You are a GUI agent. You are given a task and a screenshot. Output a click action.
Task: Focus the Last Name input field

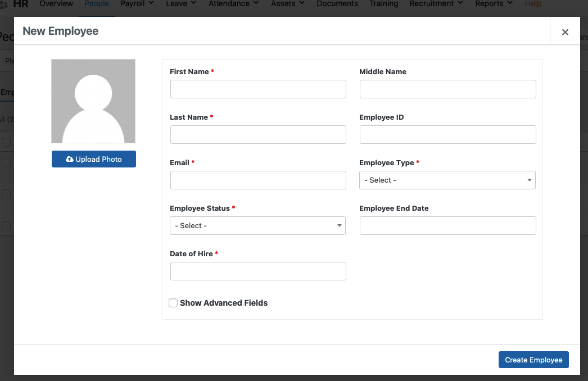click(258, 135)
